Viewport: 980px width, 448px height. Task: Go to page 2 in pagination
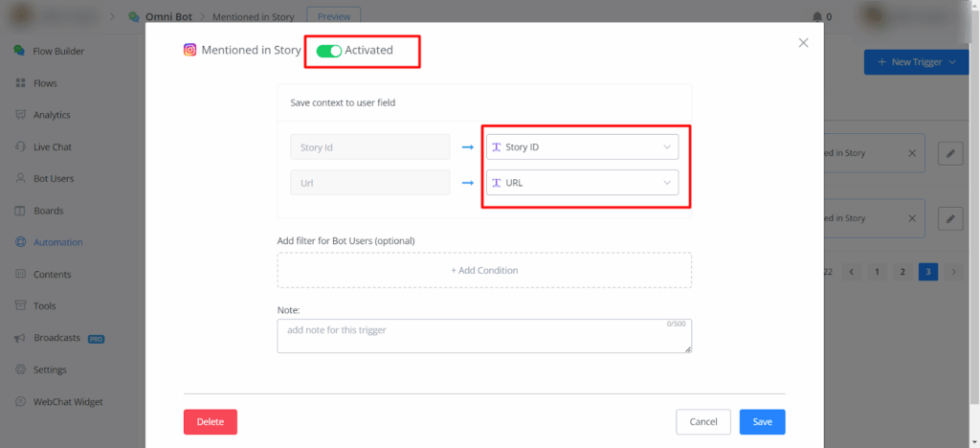coord(902,272)
